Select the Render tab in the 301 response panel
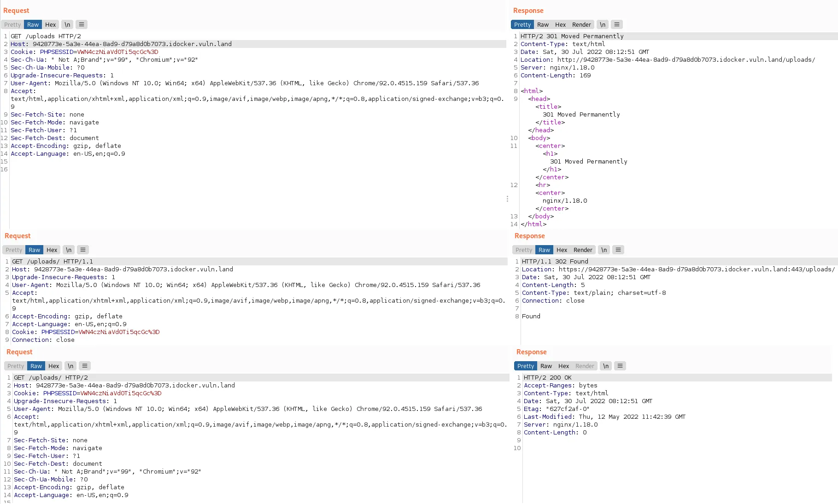838x504 pixels. pyautogui.click(x=581, y=24)
